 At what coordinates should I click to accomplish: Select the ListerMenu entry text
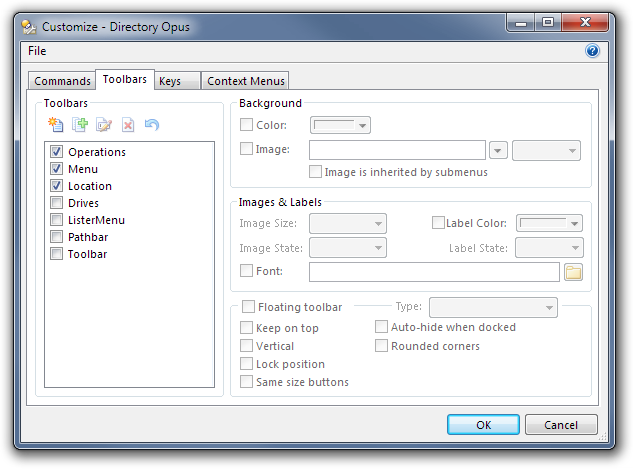[x=96, y=220]
